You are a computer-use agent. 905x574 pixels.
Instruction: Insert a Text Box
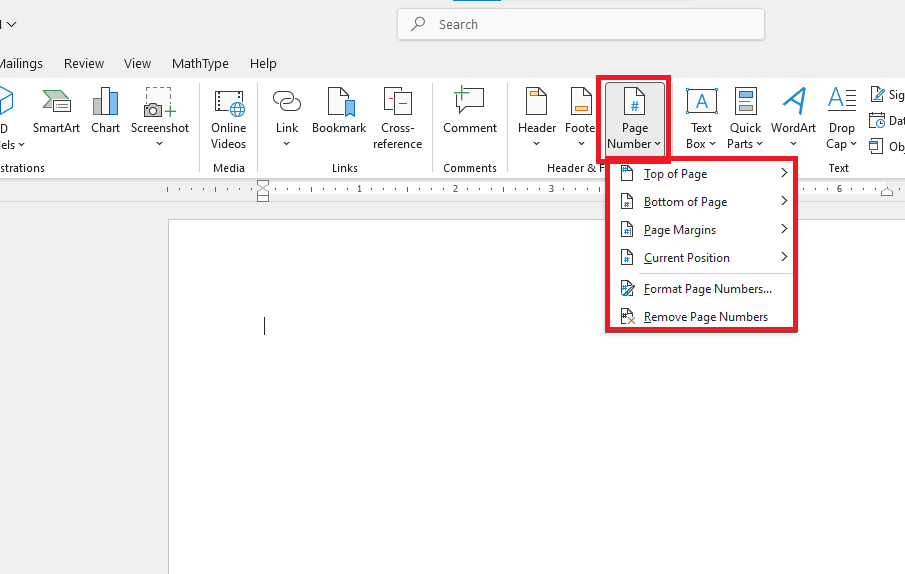[701, 119]
